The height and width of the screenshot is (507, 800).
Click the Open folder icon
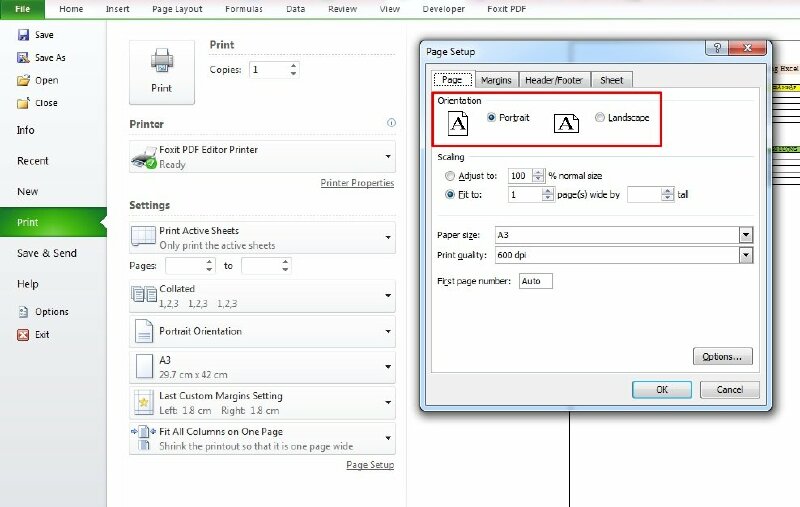click(24, 80)
